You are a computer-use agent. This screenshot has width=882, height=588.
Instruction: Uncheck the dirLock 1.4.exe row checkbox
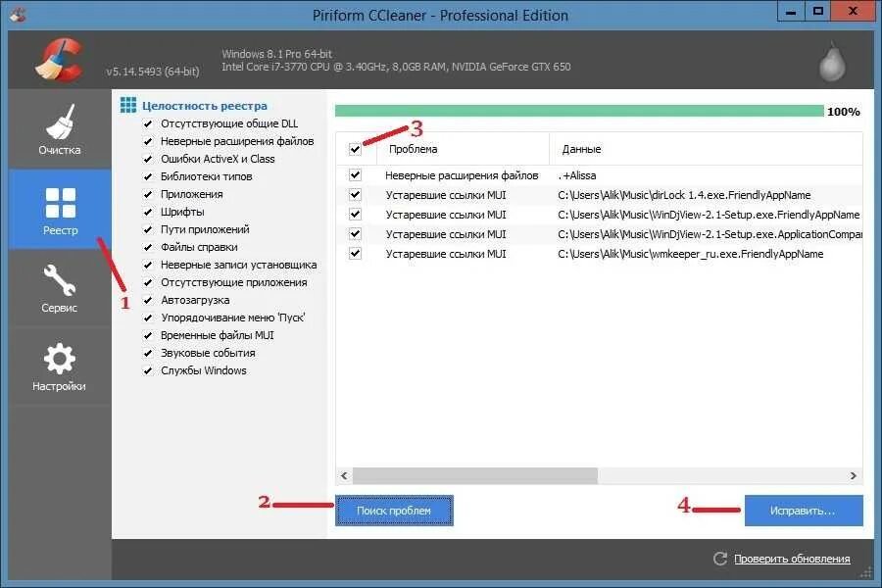(355, 195)
